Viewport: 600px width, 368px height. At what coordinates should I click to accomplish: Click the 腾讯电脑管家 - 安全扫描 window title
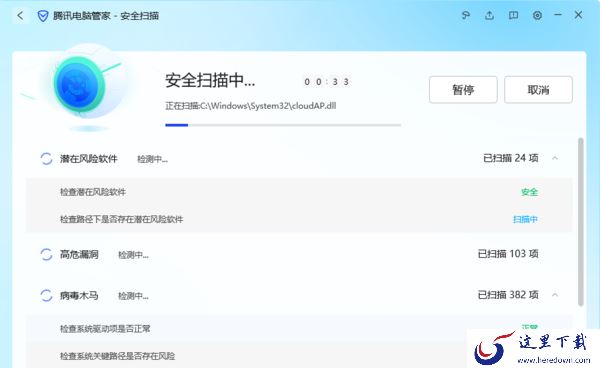pos(106,16)
